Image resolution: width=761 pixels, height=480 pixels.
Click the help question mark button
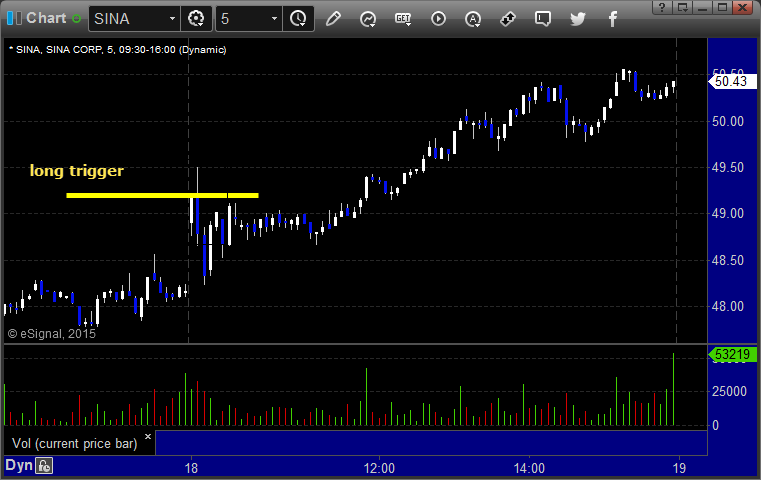(x=662, y=7)
